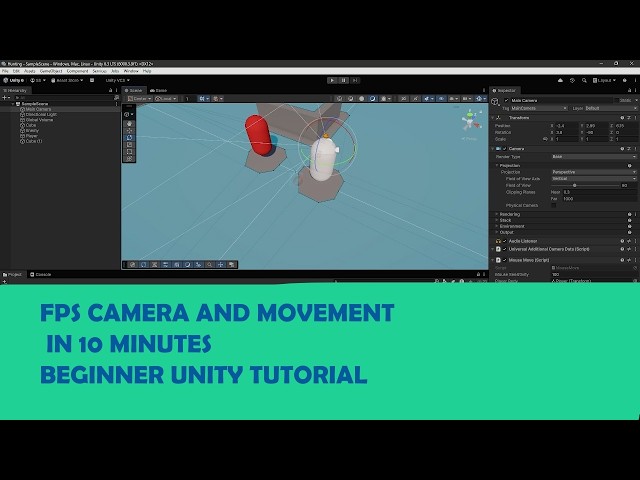
Task: Open the snap increment dropdown
Action: (218, 98)
